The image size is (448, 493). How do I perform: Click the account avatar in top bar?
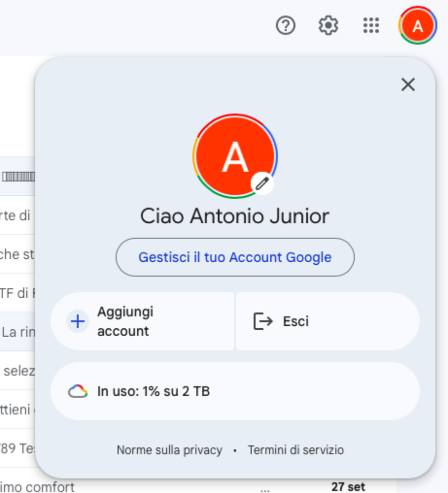(417, 25)
